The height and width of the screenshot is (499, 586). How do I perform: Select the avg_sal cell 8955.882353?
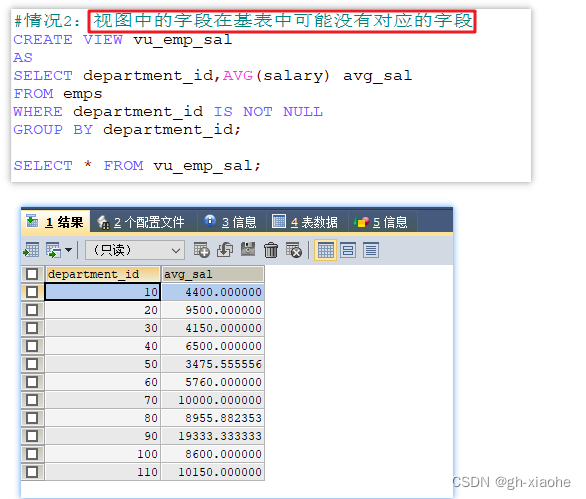[x=213, y=418]
